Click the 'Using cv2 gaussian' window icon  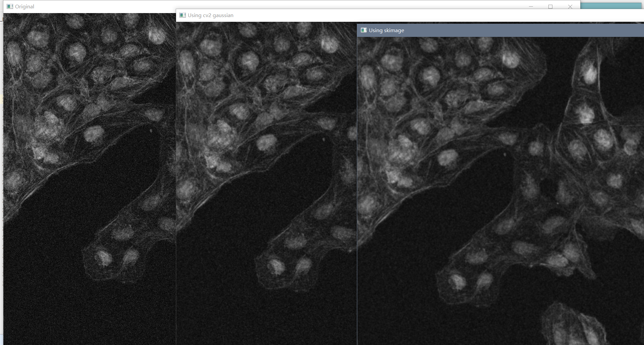click(x=182, y=15)
